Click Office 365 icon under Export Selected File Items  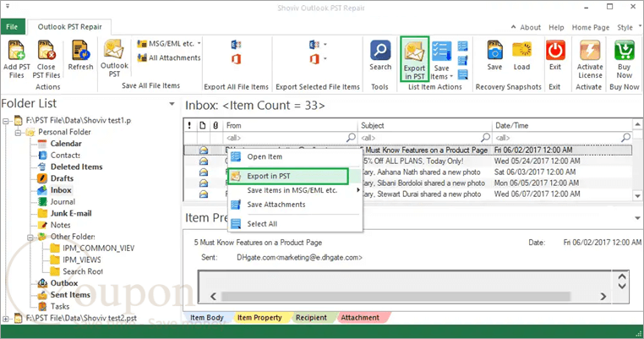[314, 59]
